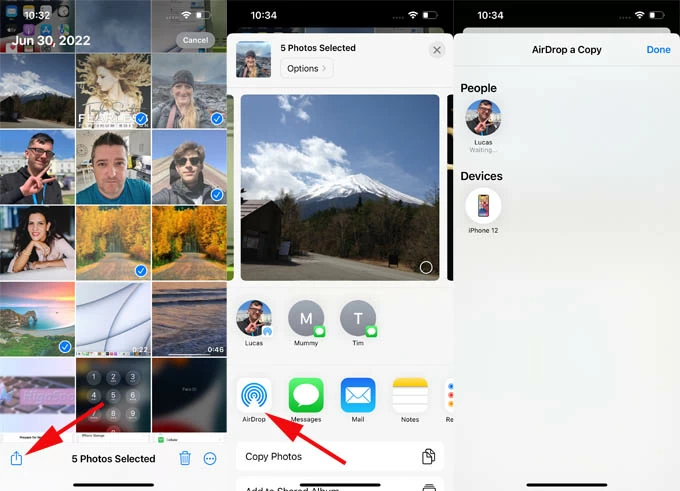Toggle selection circle on mountain preview photo
680x491 pixels.
point(426,267)
